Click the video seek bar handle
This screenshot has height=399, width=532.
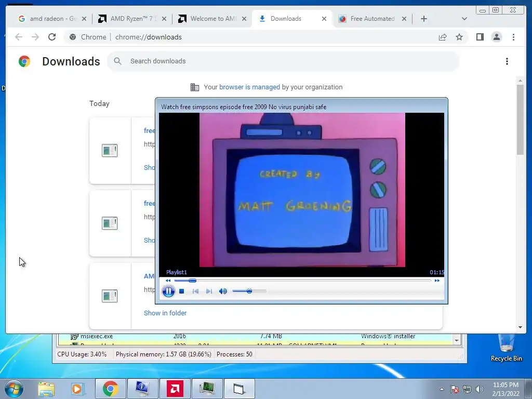[x=192, y=281]
